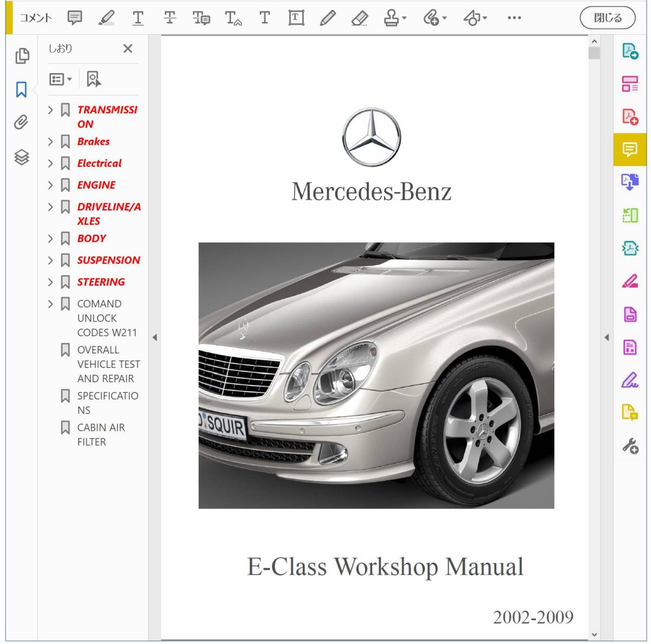Toggle the comment tool in right sidebar
The width and height of the screenshot is (651, 644).
click(x=630, y=151)
